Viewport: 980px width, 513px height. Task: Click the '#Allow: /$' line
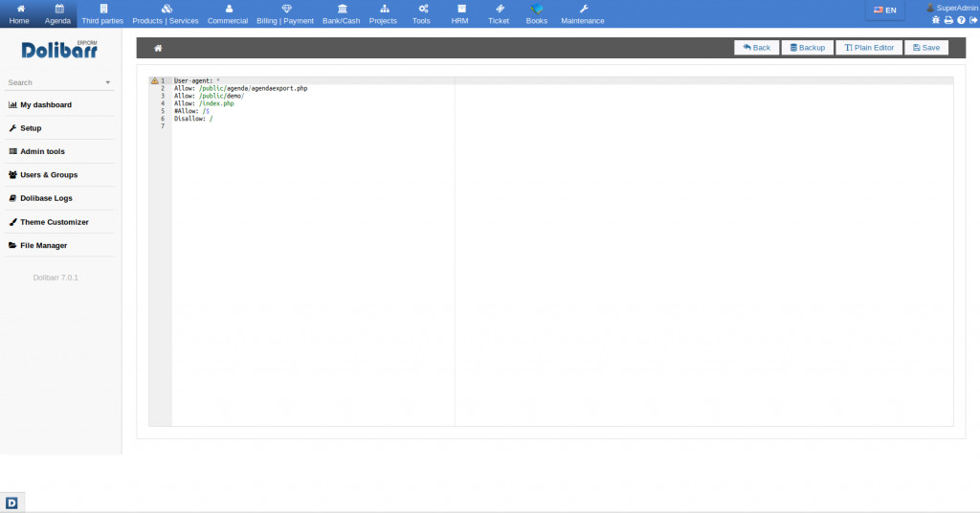coord(191,111)
